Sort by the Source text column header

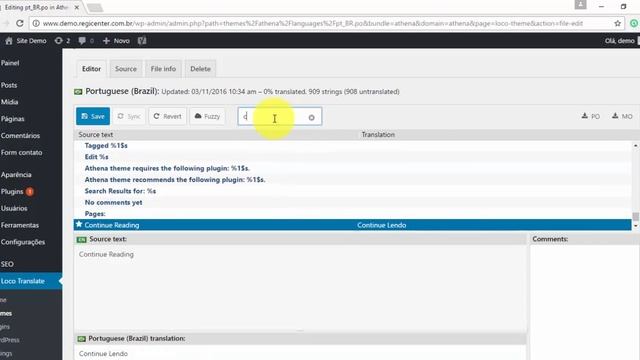coord(96,135)
